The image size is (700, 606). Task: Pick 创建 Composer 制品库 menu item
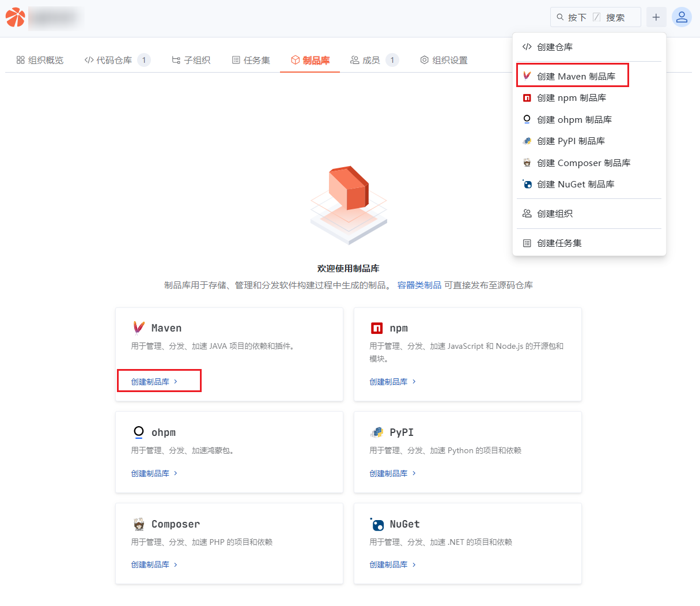tap(589, 163)
